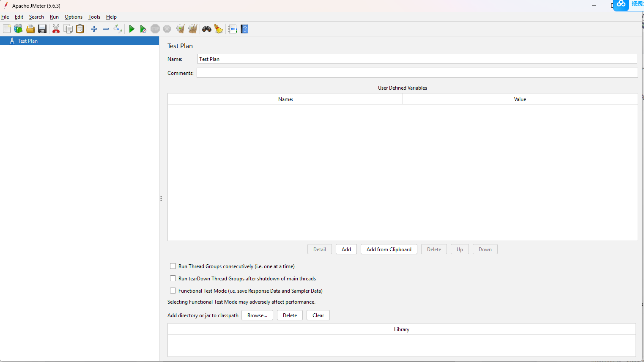Click the Value column header in the variables table
This screenshot has height=362, width=644.
click(x=520, y=99)
